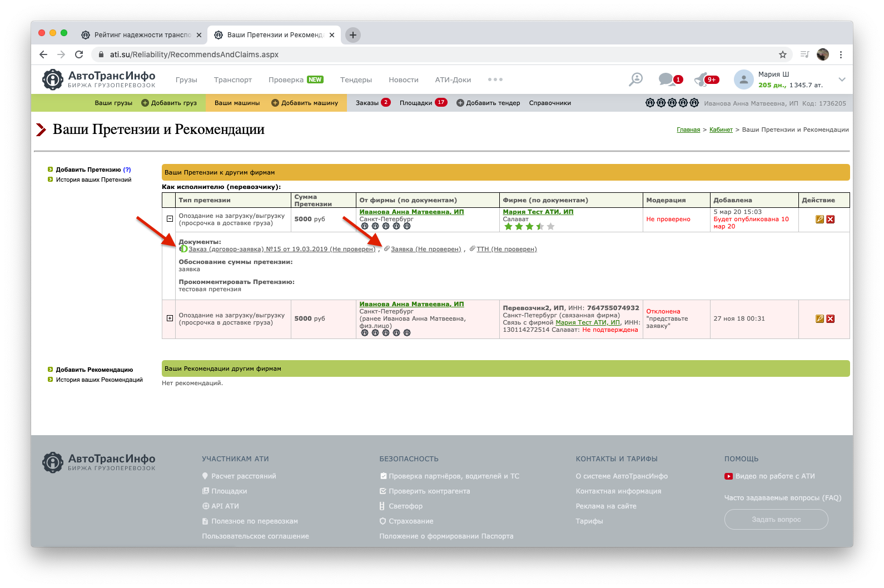Open the three-dots more menu

point(495,79)
